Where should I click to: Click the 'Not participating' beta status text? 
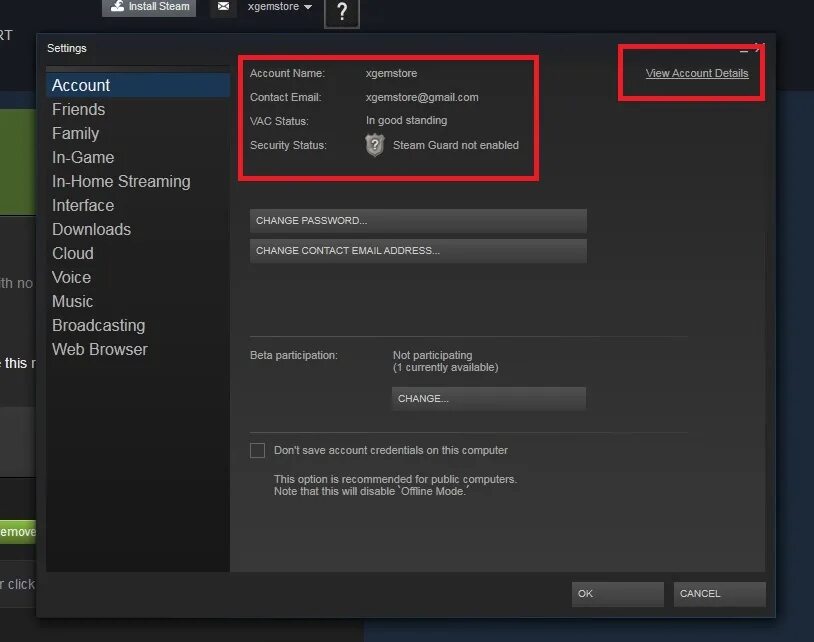[x=432, y=355]
